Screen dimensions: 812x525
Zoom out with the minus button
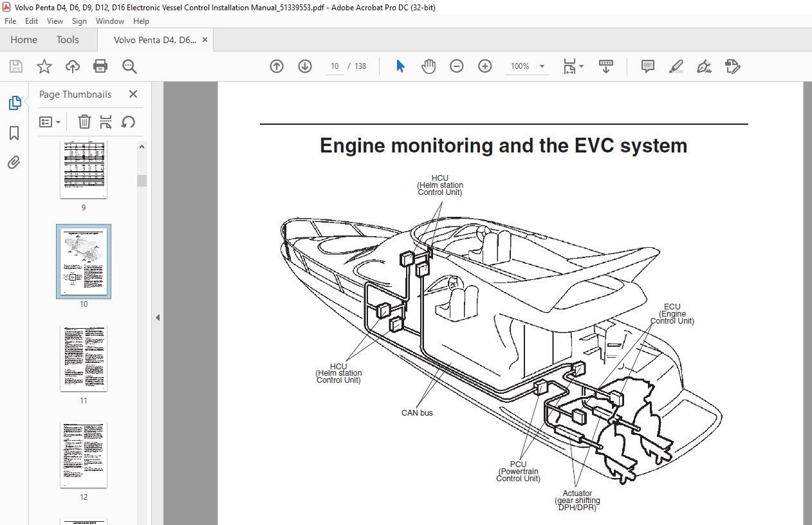pos(457,66)
